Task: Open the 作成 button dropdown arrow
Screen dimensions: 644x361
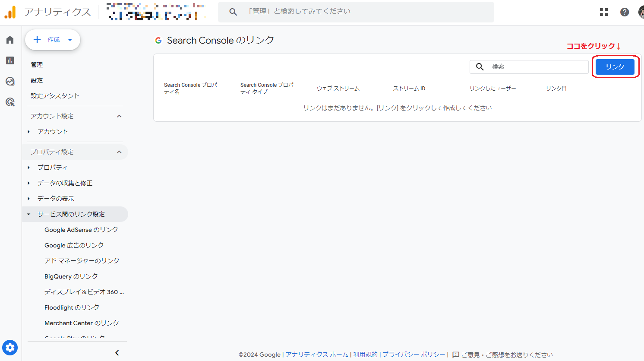Action: pyautogui.click(x=69, y=39)
